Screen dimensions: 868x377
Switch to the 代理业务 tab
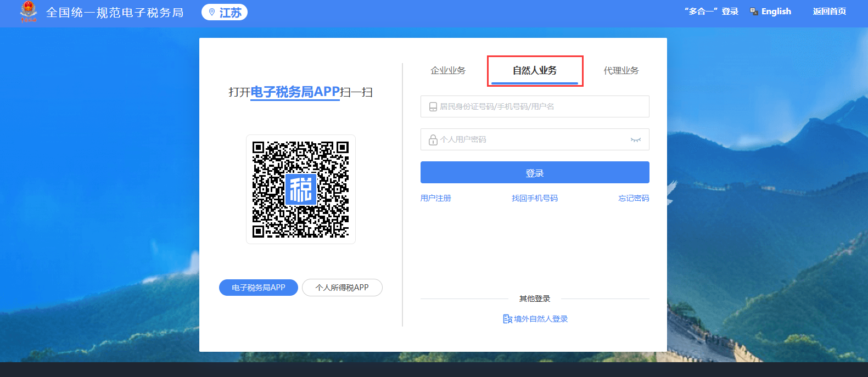coord(621,71)
